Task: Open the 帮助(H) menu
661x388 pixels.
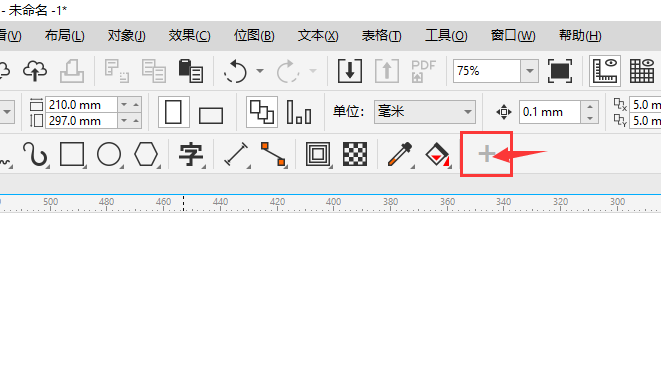Action: point(580,35)
